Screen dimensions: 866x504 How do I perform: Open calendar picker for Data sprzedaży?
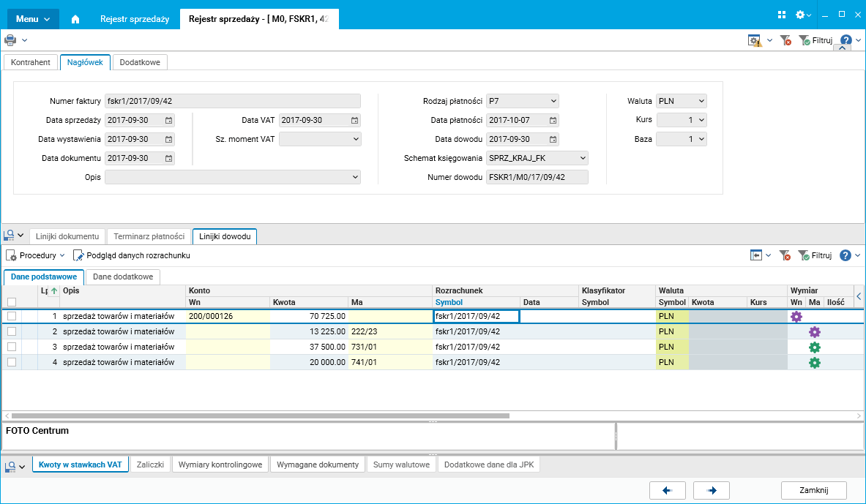168,120
